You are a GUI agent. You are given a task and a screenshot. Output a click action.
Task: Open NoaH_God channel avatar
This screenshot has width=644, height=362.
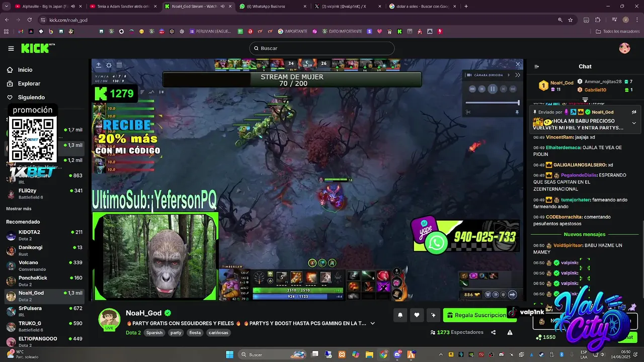coord(109,319)
